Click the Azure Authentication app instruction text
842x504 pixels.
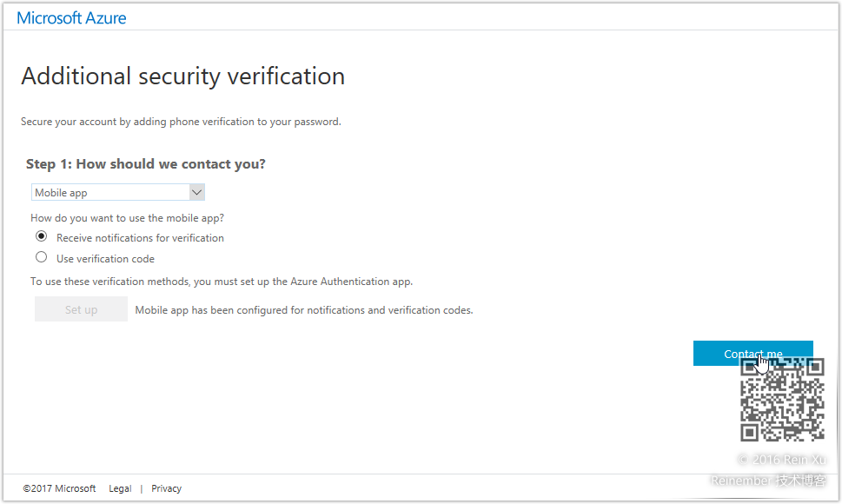pyautogui.click(x=222, y=282)
